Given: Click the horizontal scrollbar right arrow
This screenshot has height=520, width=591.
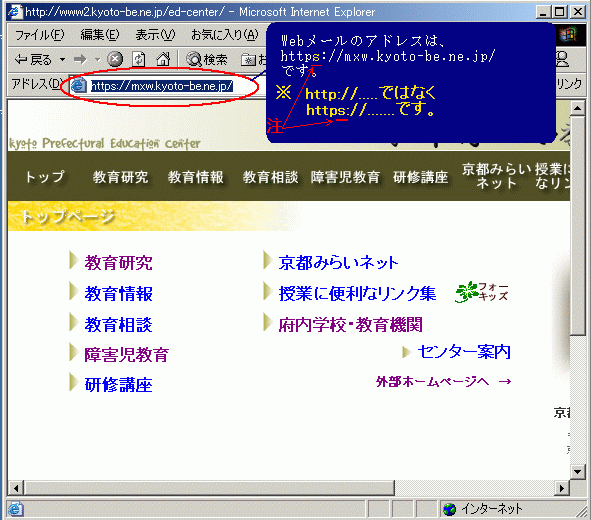Looking at the screenshot, I should pos(562,489).
